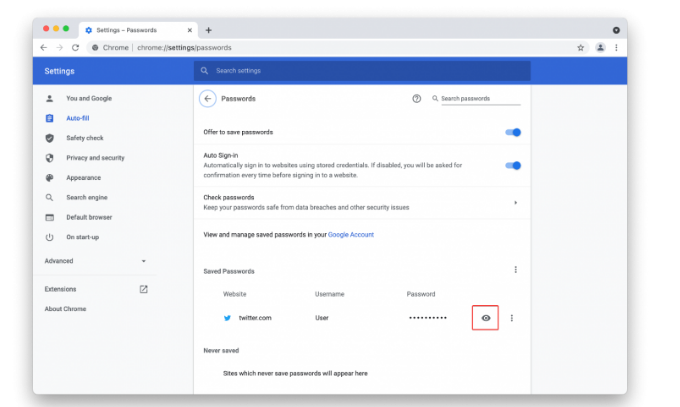The height and width of the screenshot is (407, 680).
Task: Click the Twitter bird icon
Action: [227, 318]
